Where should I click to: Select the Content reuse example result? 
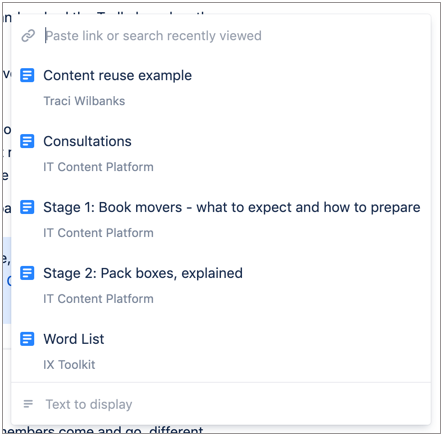click(221, 88)
